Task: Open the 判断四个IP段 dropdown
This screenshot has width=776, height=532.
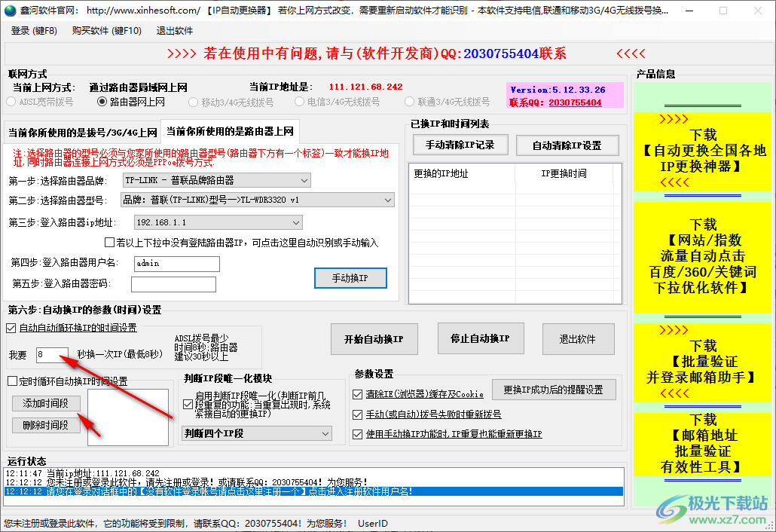Action: pyautogui.click(x=257, y=433)
